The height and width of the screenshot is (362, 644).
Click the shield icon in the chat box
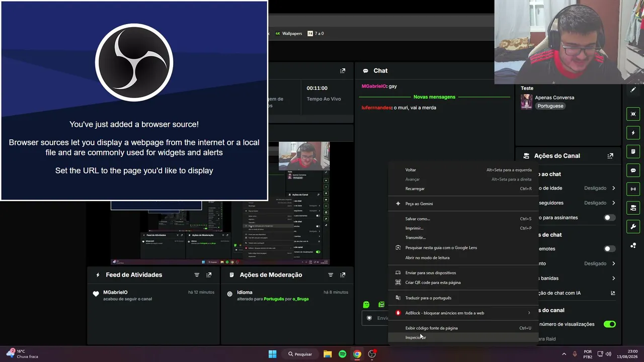pyautogui.click(x=369, y=318)
